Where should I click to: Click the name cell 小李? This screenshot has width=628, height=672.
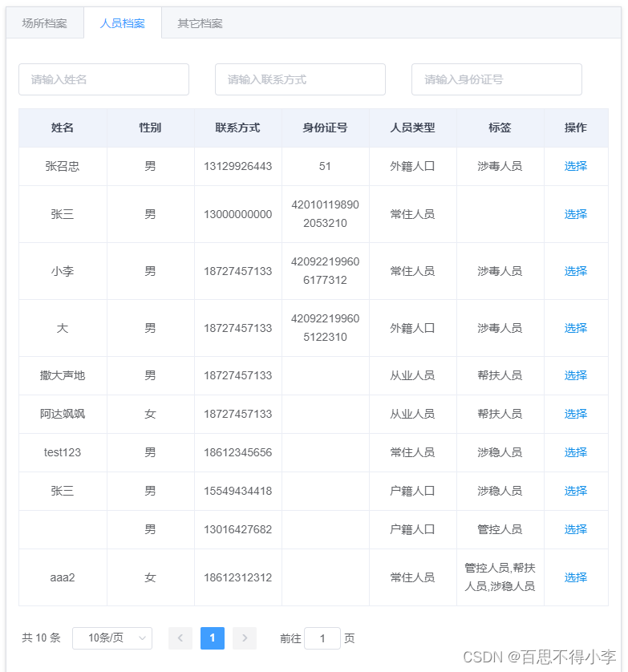(63, 271)
